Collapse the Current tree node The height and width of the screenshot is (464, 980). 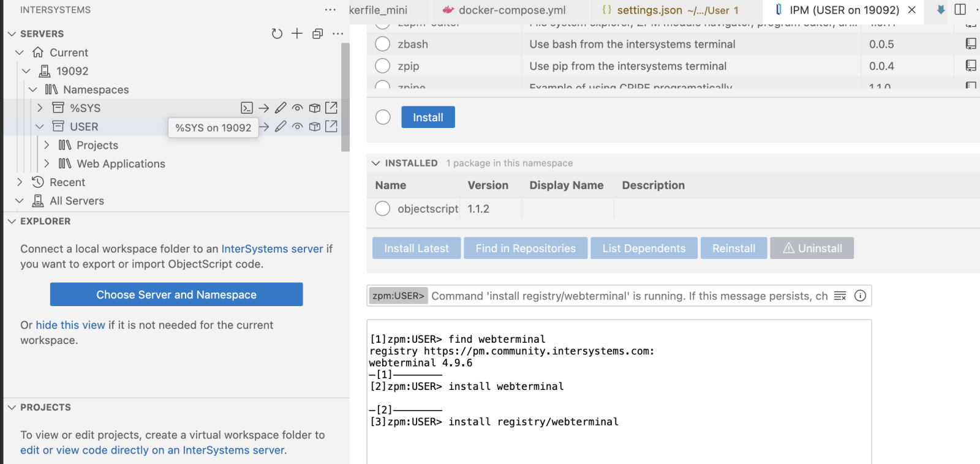coord(20,53)
